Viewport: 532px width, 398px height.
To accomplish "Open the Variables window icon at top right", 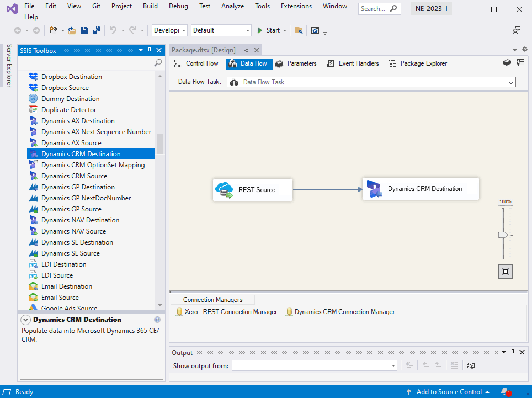I will [x=520, y=63].
